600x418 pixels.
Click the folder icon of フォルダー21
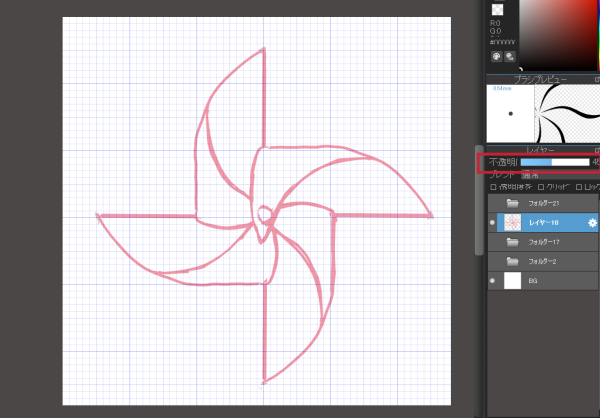coord(512,203)
